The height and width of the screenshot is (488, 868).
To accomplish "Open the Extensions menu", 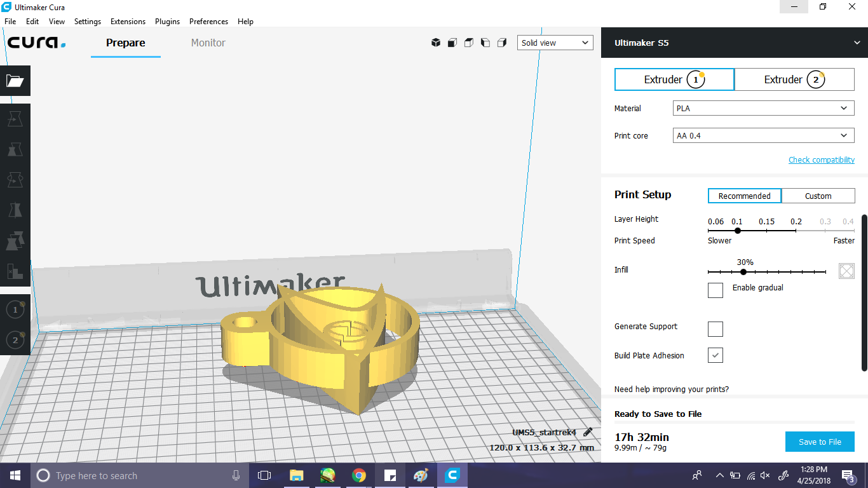I will coord(128,21).
